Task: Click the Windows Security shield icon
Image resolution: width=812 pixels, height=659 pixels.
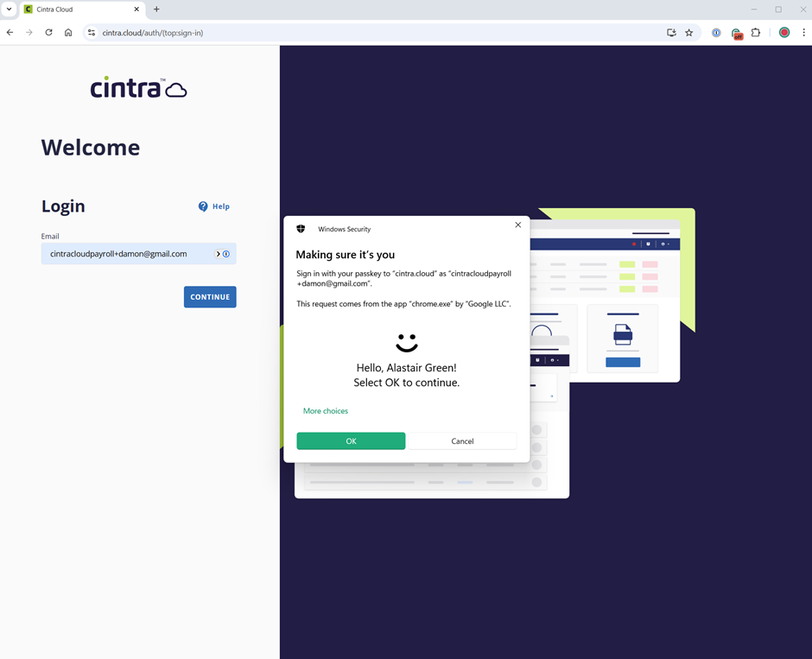Action: [x=301, y=229]
